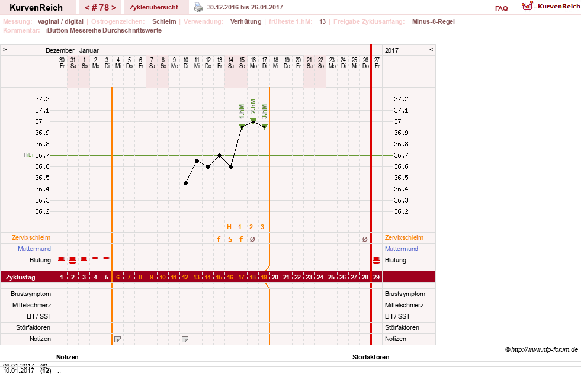Screen dimensions: 581x392
Task: Click the printer icon in header
Action: (x=198, y=7)
